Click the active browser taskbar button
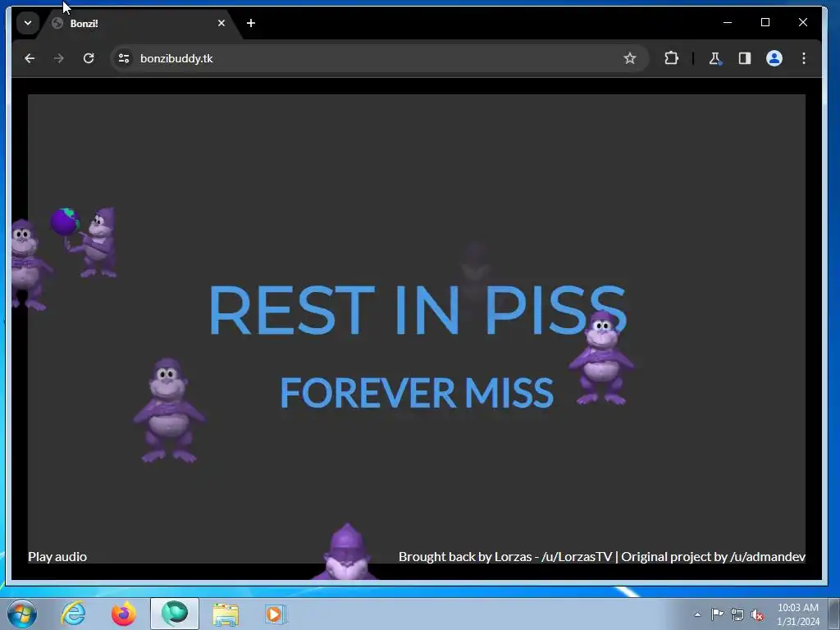This screenshot has width=840, height=630. 175,614
